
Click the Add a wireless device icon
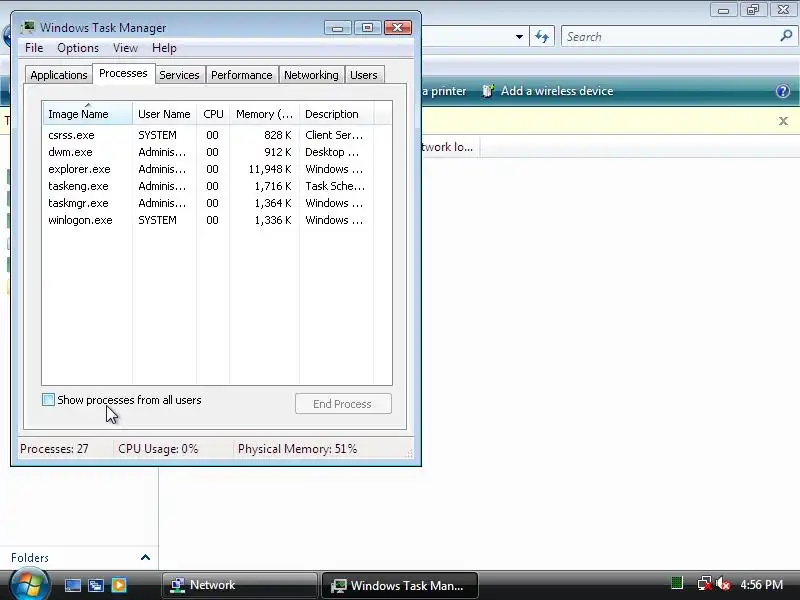488,91
